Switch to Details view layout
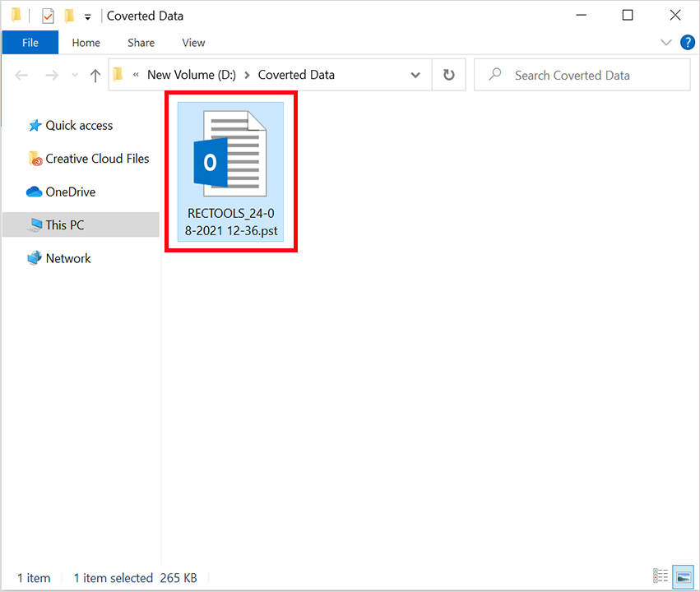The width and height of the screenshot is (700, 592). [661, 576]
